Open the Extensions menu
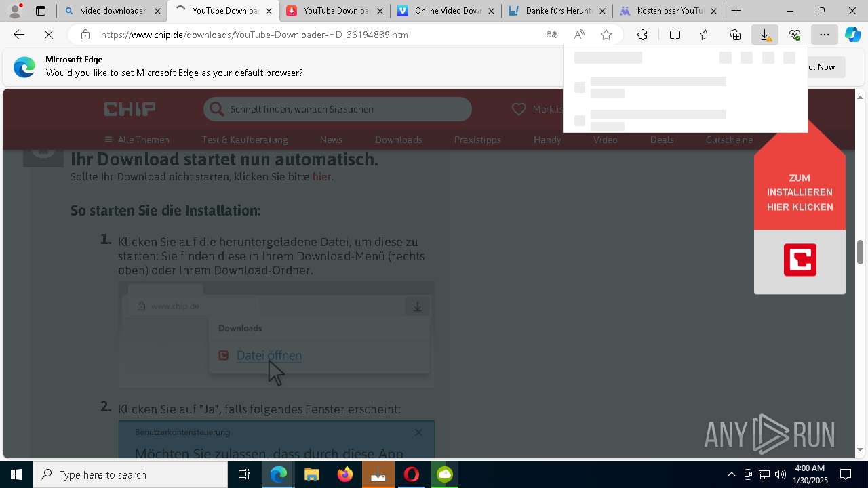Screen dimensions: 868x488 tap(642, 35)
